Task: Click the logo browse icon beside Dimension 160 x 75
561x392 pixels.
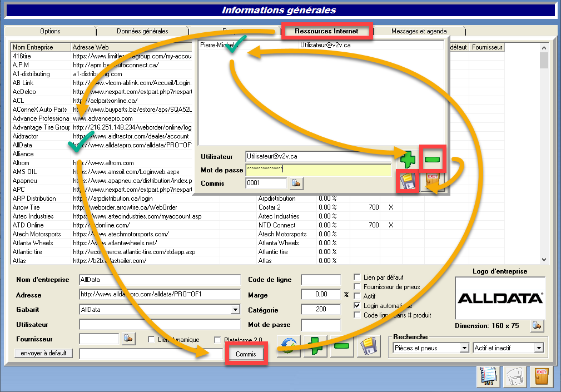Action: (537, 326)
